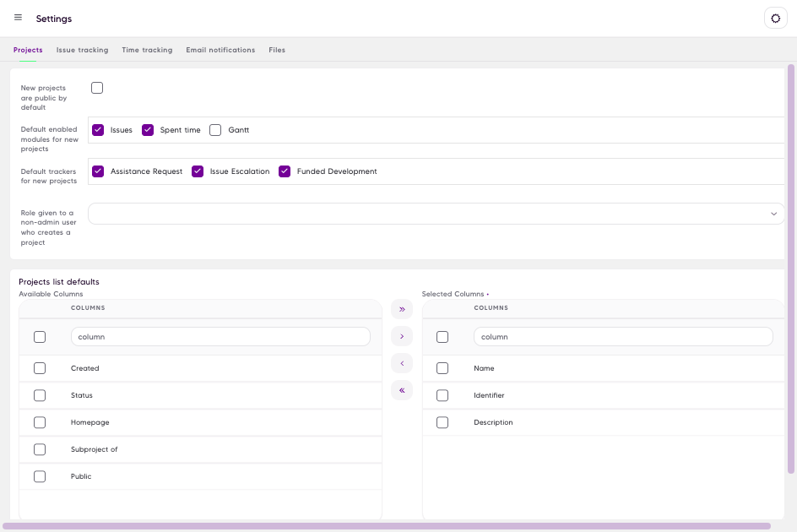The image size is (797, 532).
Task: Select all available columns checkbox
Action: pyautogui.click(x=40, y=337)
